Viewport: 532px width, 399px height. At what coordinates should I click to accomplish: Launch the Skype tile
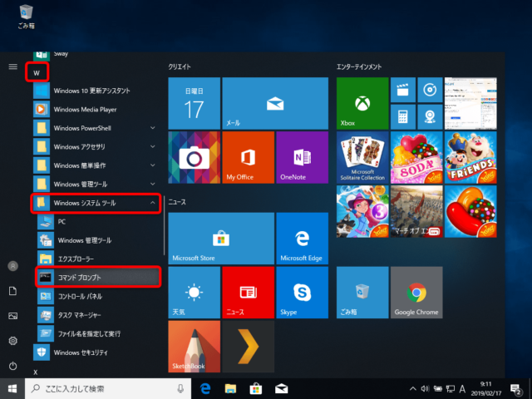[x=303, y=293]
